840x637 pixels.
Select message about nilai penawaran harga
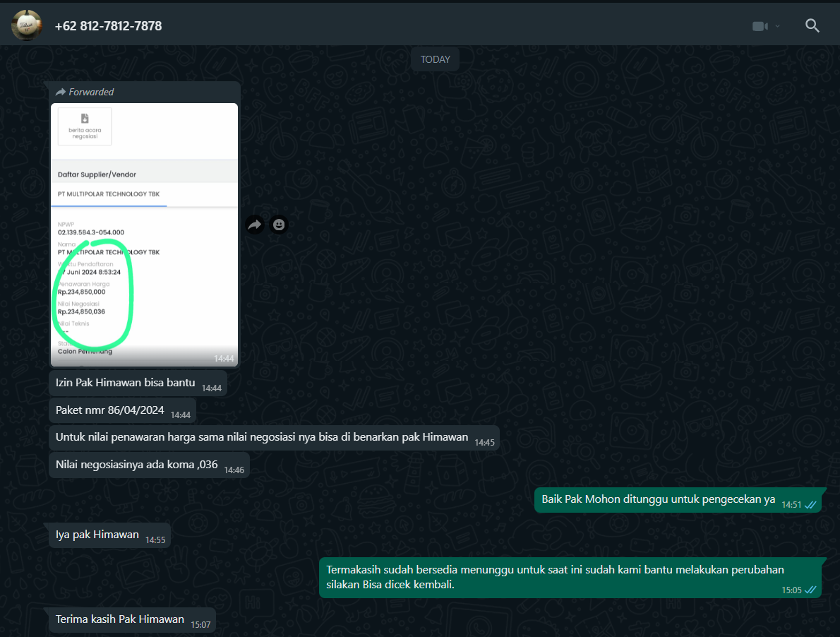275,438
